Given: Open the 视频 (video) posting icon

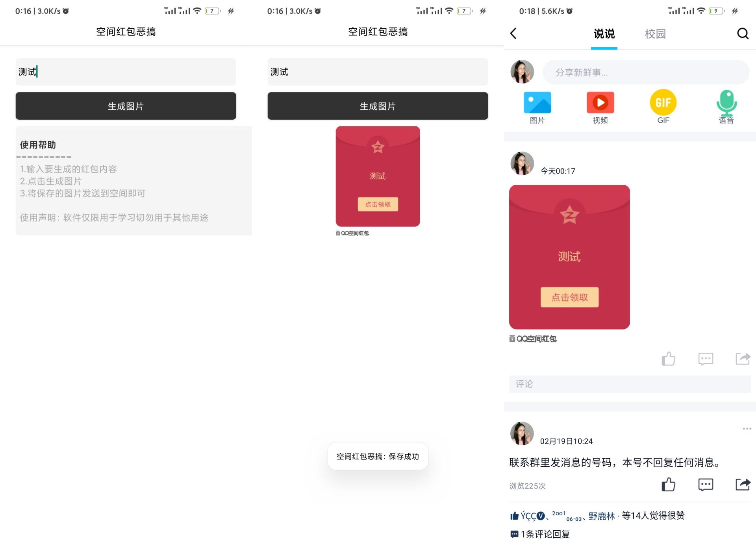Looking at the screenshot, I should click(x=600, y=103).
